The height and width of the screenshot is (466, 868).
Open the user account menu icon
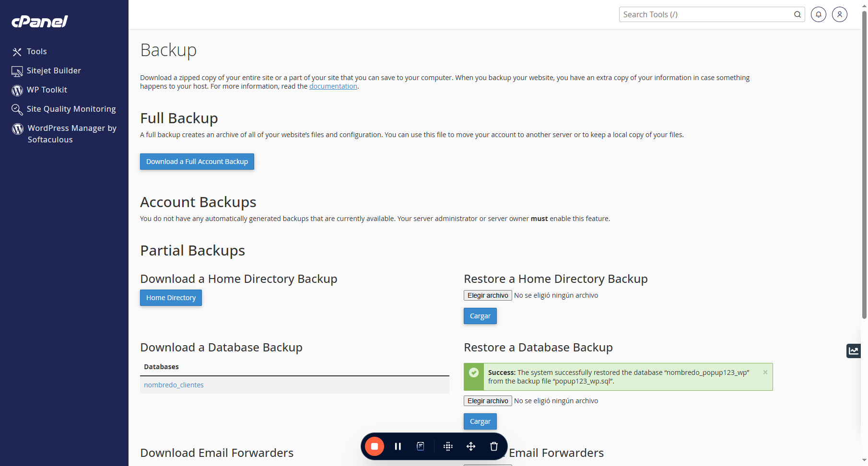click(x=840, y=14)
